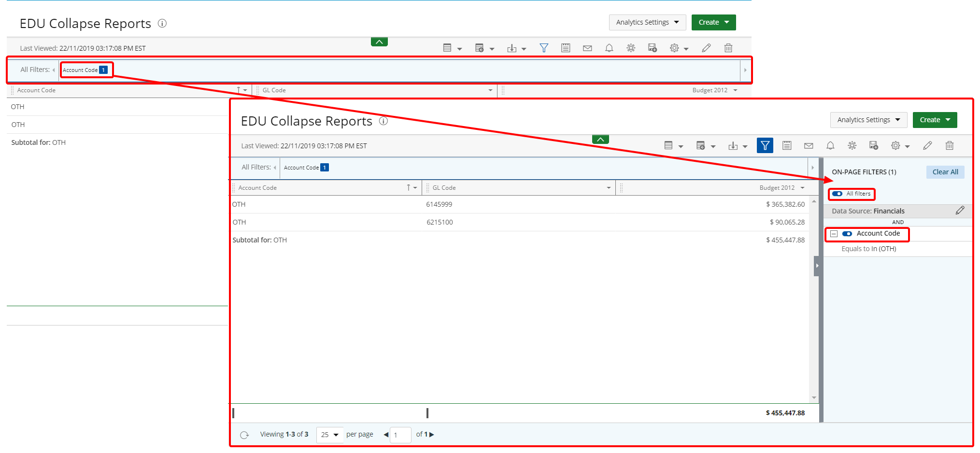Open the filter icon in the background report toolbar
This screenshot has height=453, width=980.
[544, 48]
